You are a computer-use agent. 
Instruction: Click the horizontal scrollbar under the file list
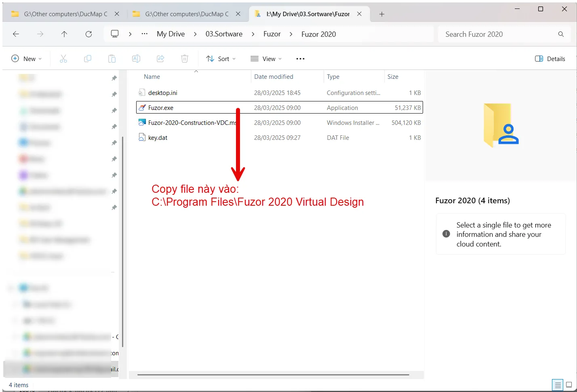[273, 375]
